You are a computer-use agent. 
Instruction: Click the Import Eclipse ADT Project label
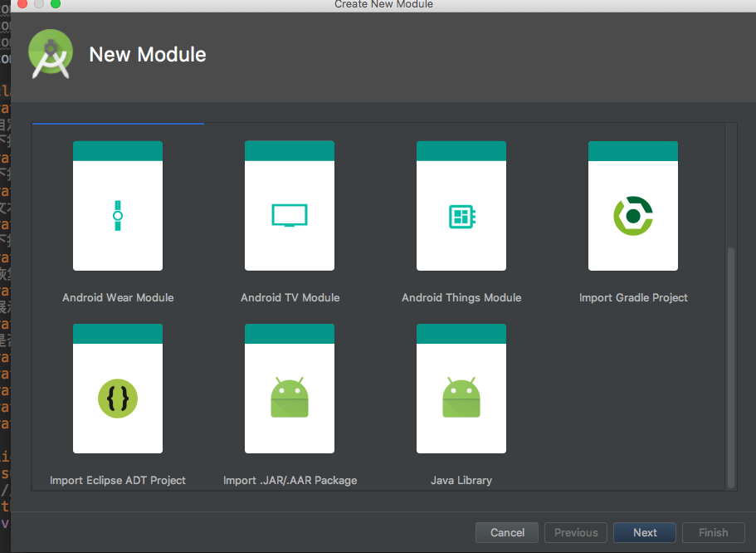(118, 481)
